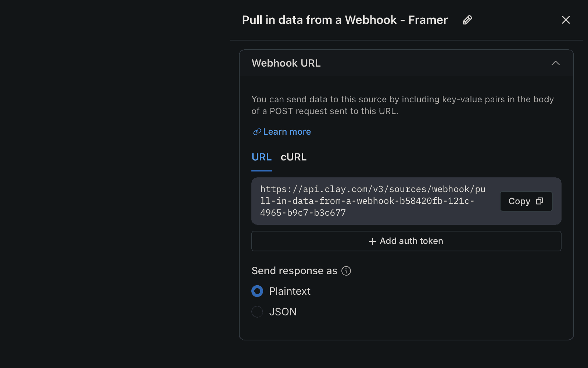The width and height of the screenshot is (588, 368).
Task: Switch to the cURL tab
Action: (293, 157)
